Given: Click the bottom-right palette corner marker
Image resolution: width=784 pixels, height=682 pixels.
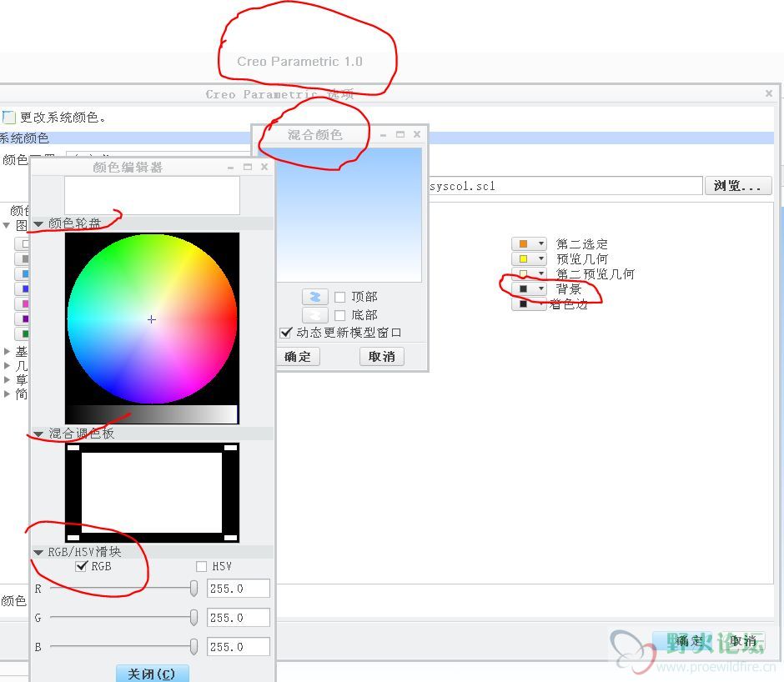Looking at the screenshot, I should tap(230, 538).
